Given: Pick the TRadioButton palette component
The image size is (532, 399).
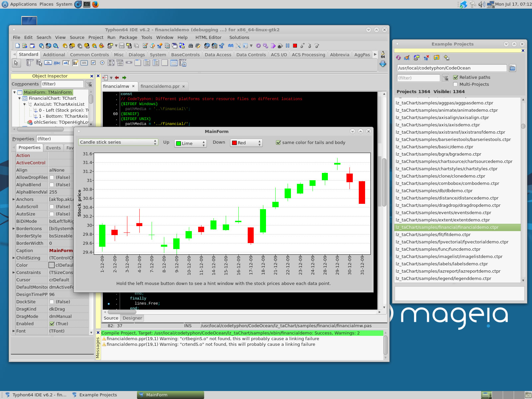Looking at the screenshot, I should (x=102, y=63).
